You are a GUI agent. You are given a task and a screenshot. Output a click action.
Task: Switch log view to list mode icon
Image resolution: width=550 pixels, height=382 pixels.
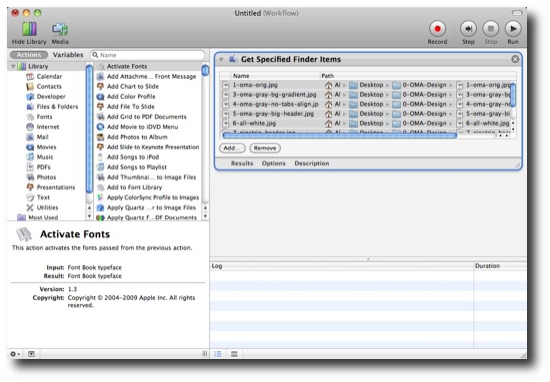[218, 354]
